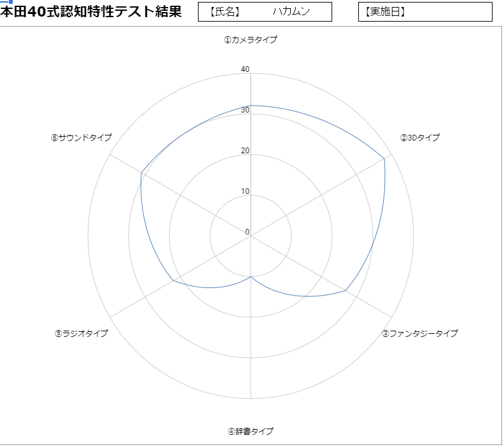The height and width of the screenshot is (447, 504).
Task: Click the axis value 10
Action: pyautogui.click(x=245, y=191)
